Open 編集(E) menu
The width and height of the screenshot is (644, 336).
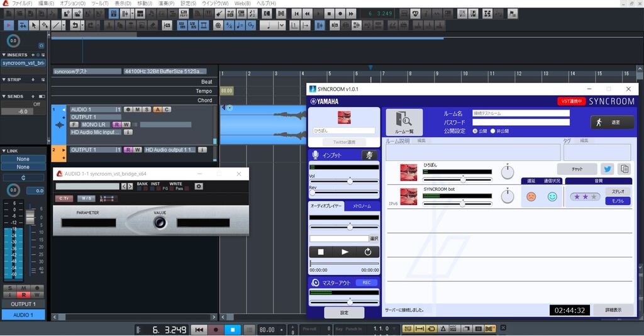point(46,3)
